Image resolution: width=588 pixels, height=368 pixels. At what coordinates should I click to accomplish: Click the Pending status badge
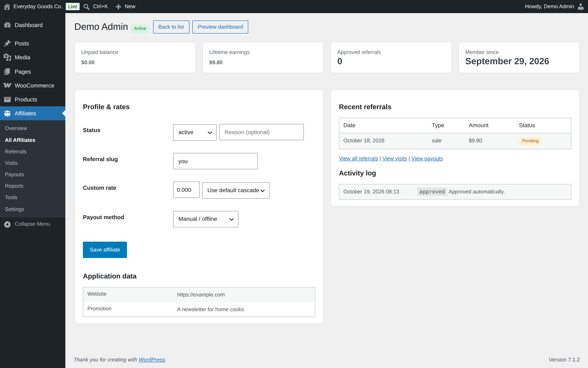(530, 141)
